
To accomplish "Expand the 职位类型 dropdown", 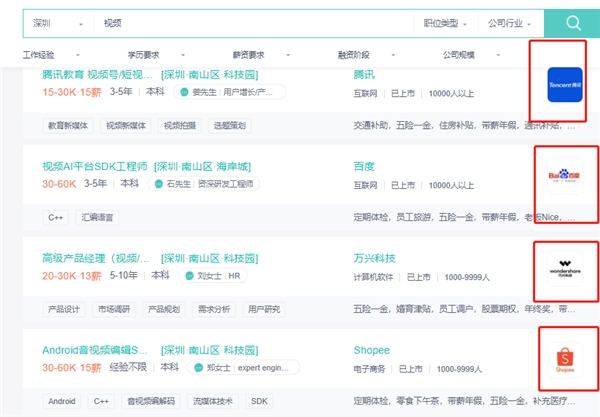I will pyautogui.click(x=444, y=22).
